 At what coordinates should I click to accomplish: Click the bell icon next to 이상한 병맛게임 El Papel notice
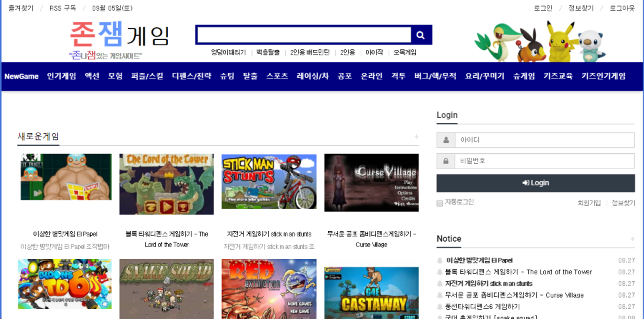point(440,260)
